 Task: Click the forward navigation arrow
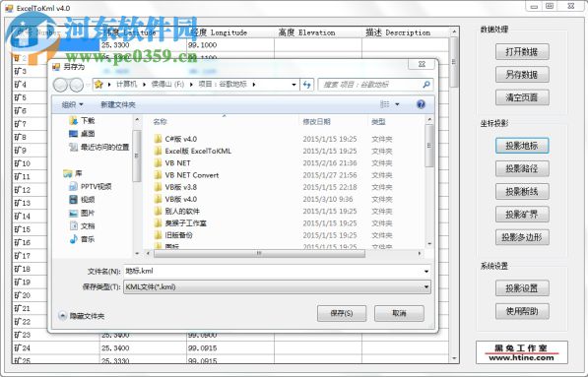(77, 85)
